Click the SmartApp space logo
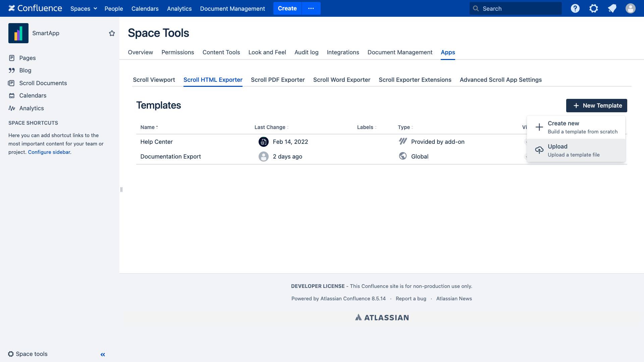This screenshot has width=644, height=362. [18, 33]
